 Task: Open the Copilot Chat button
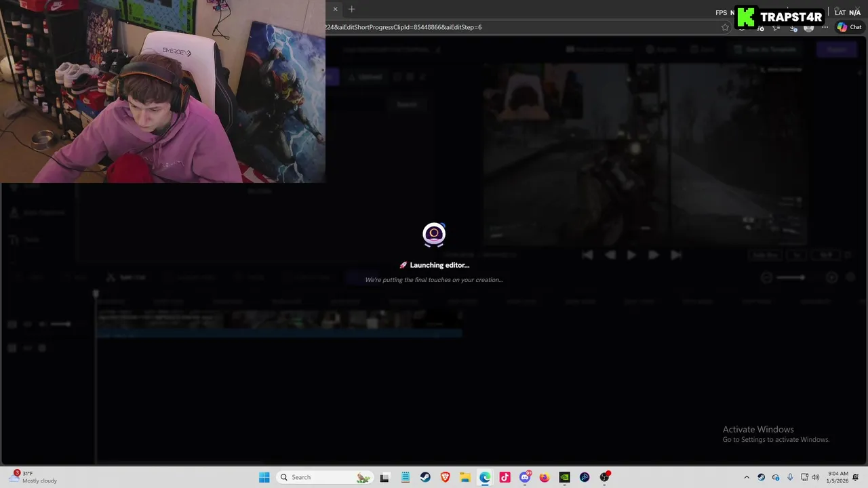[849, 27]
